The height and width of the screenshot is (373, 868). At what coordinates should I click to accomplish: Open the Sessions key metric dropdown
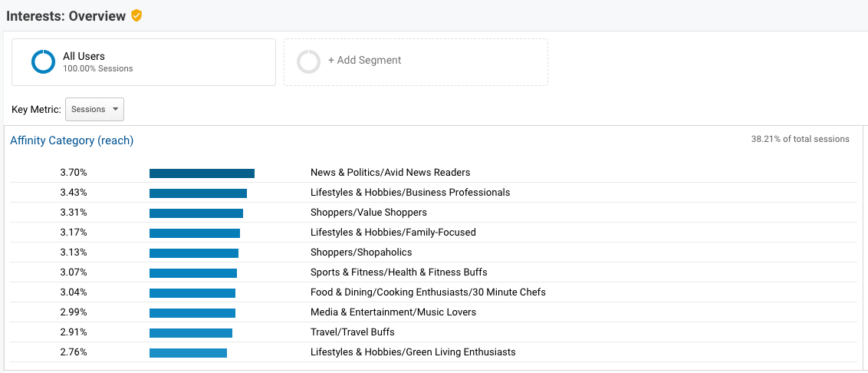pos(94,109)
